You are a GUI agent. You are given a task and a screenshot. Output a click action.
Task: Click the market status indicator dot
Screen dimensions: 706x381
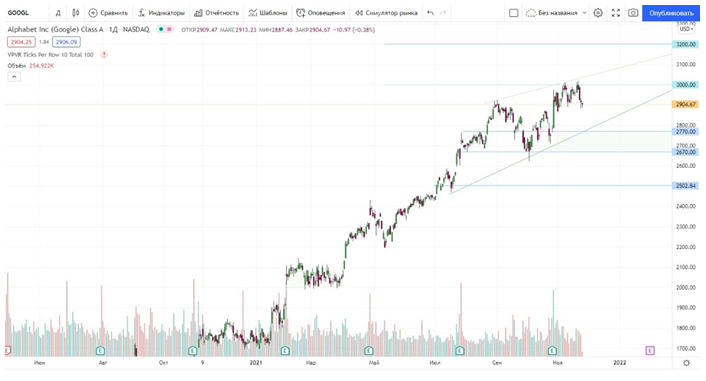click(x=161, y=29)
